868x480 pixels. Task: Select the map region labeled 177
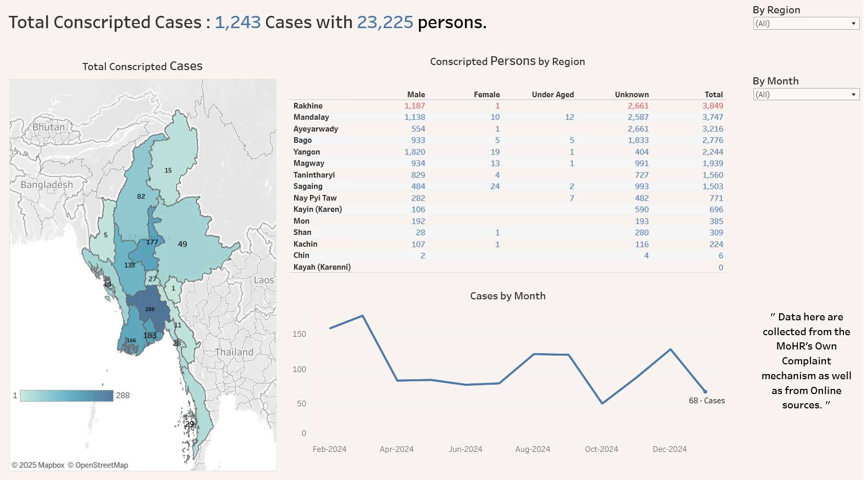coord(152,242)
